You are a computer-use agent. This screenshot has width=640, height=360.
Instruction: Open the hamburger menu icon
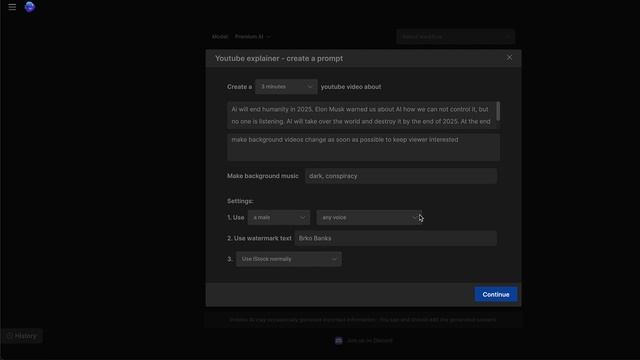click(12, 7)
